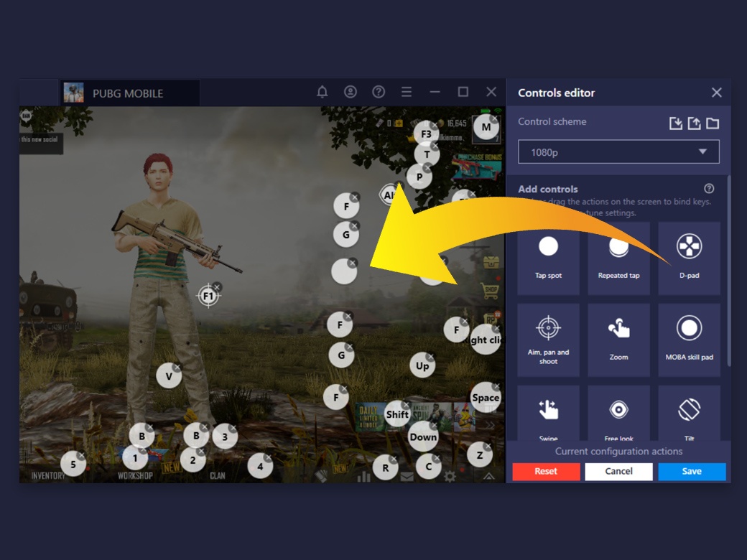Image resolution: width=747 pixels, height=560 pixels.
Task: Open the game mail envelope icon
Action: [407, 477]
